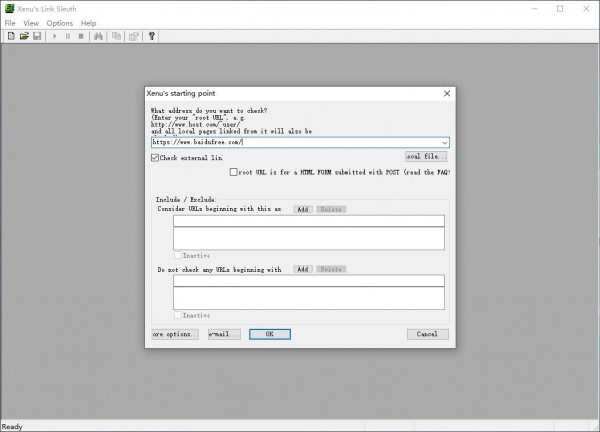Click input field under Consider URLs beginning with
The image size is (600, 432).
[309, 221]
